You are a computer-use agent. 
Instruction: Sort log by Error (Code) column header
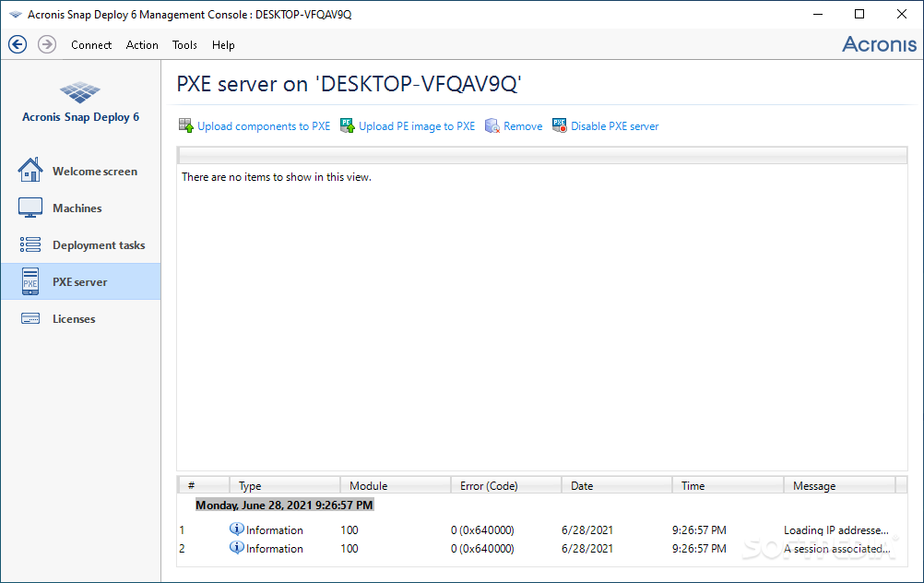click(x=506, y=485)
